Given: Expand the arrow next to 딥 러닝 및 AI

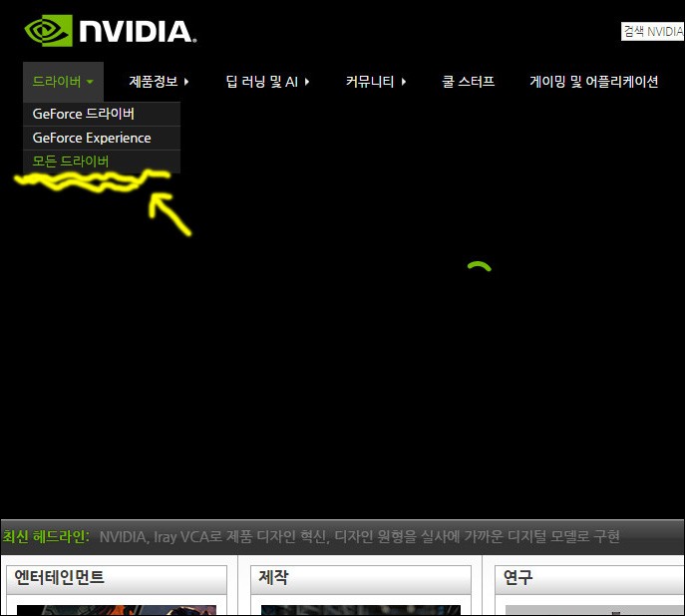Looking at the screenshot, I should 307,82.
